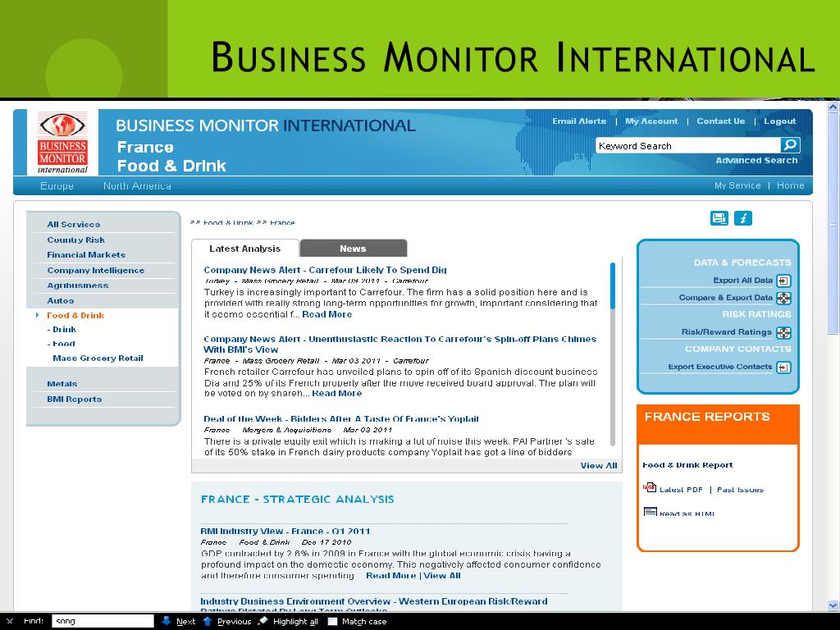Click the save/print icon above Data & Forecasts
Screen dimensions: 840x630
pos(719,218)
